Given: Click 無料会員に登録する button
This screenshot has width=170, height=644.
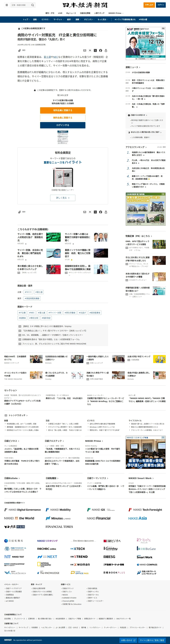Looking at the screenshot, I should point(63,118).
